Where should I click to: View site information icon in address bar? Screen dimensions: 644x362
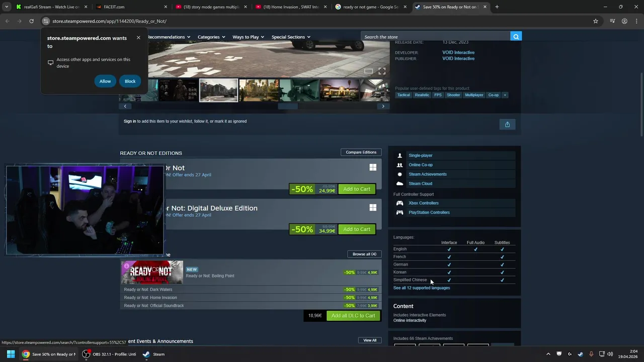coord(46,21)
